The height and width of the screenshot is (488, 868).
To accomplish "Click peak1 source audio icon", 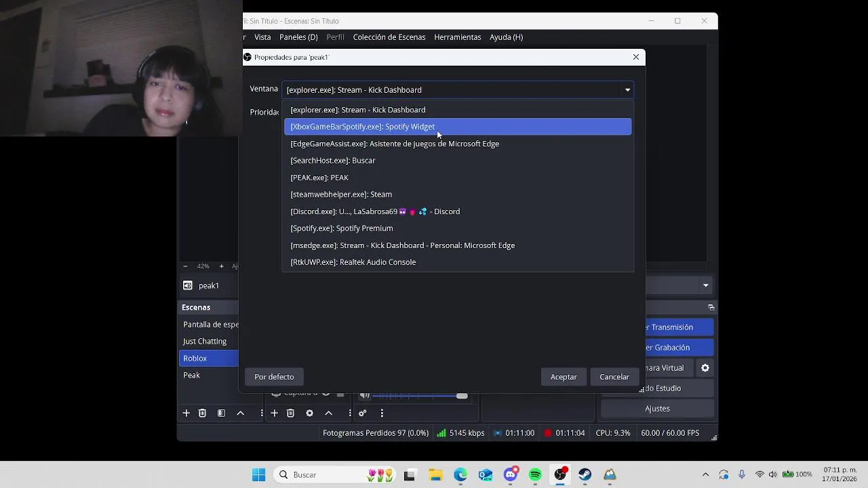I will [188, 285].
